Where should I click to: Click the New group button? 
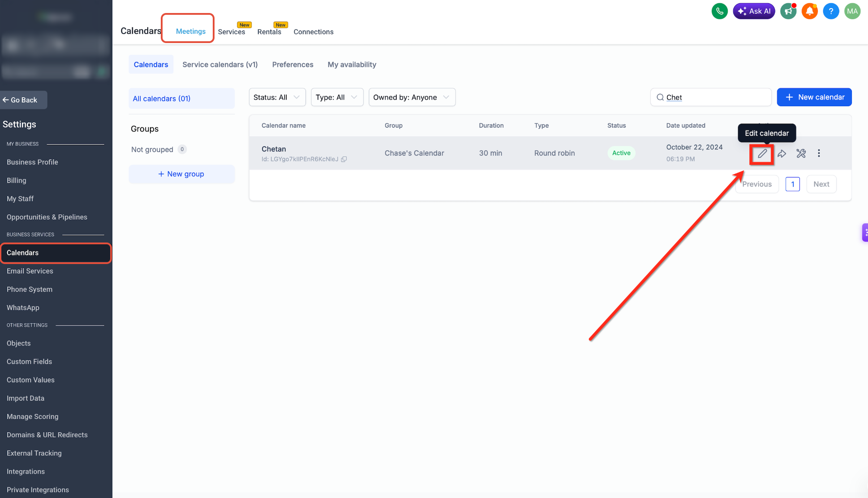point(181,174)
